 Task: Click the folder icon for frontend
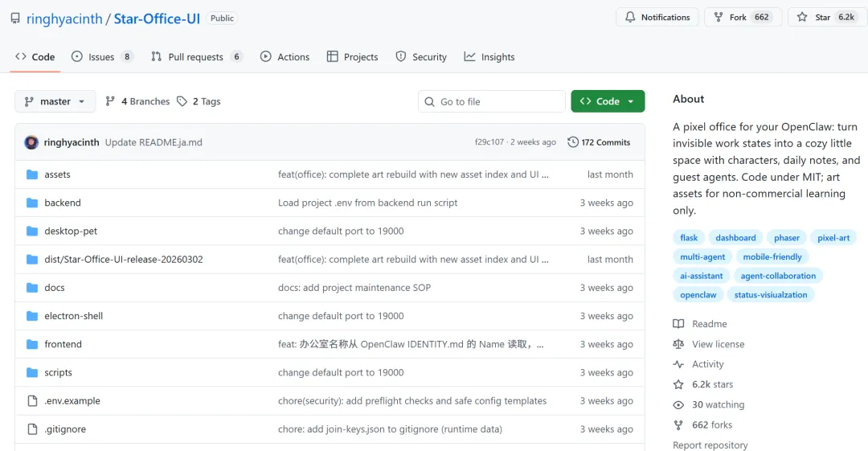(x=32, y=344)
